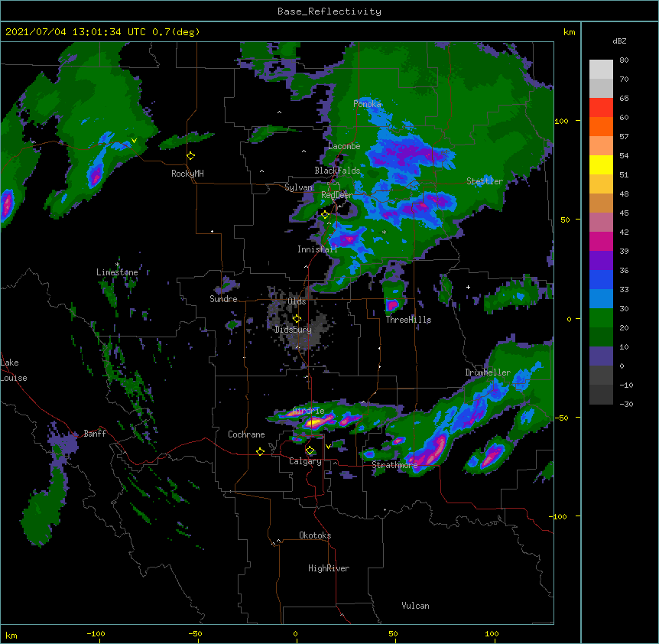Click the Lacombe city label
The height and width of the screenshot is (644, 659).
344,146
